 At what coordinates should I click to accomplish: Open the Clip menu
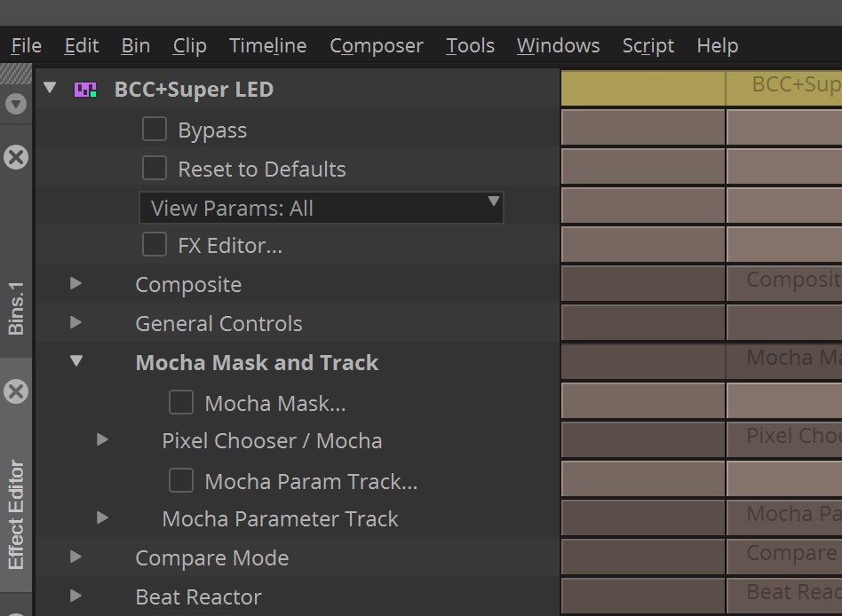[189, 45]
